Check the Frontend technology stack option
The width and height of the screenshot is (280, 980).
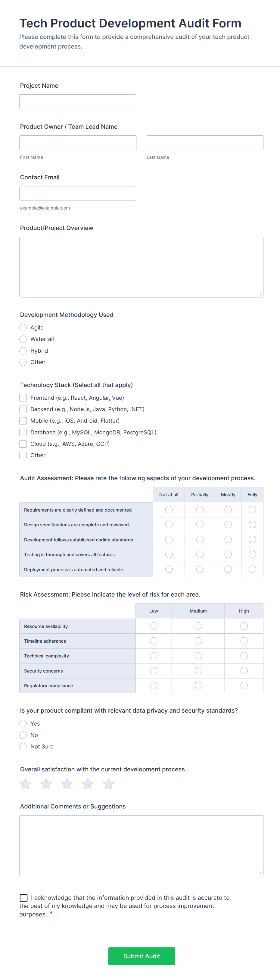pyautogui.click(x=23, y=398)
